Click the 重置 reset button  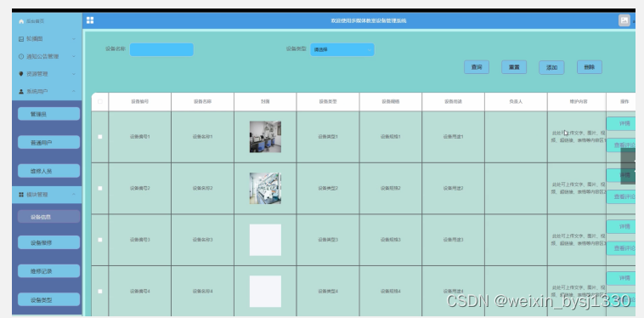tap(514, 67)
